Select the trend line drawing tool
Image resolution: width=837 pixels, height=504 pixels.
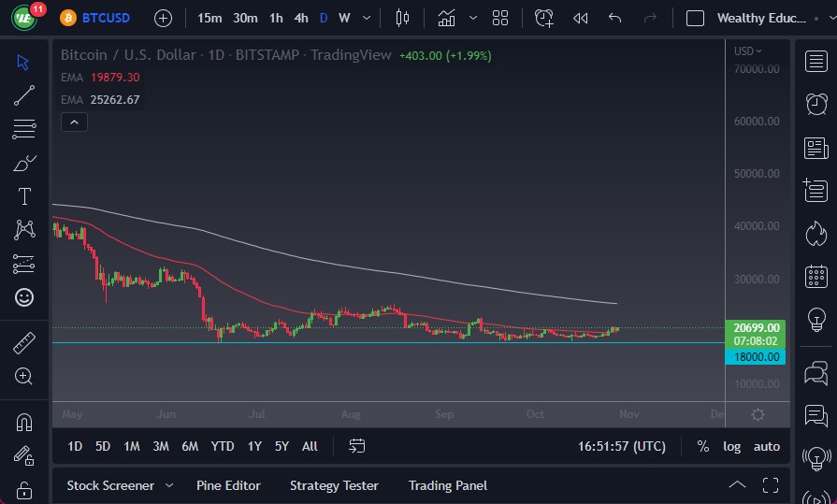[24, 94]
